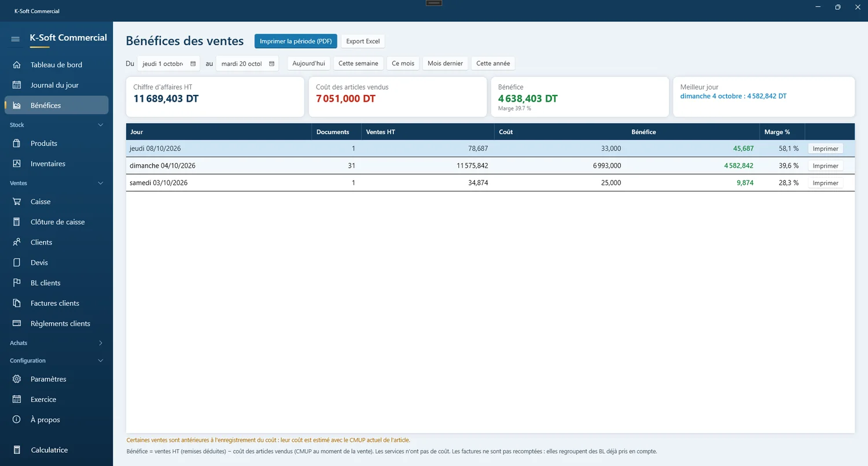The height and width of the screenshot is (466, 868).
Task: Click Export Excel button
Action: pos(363,41)
